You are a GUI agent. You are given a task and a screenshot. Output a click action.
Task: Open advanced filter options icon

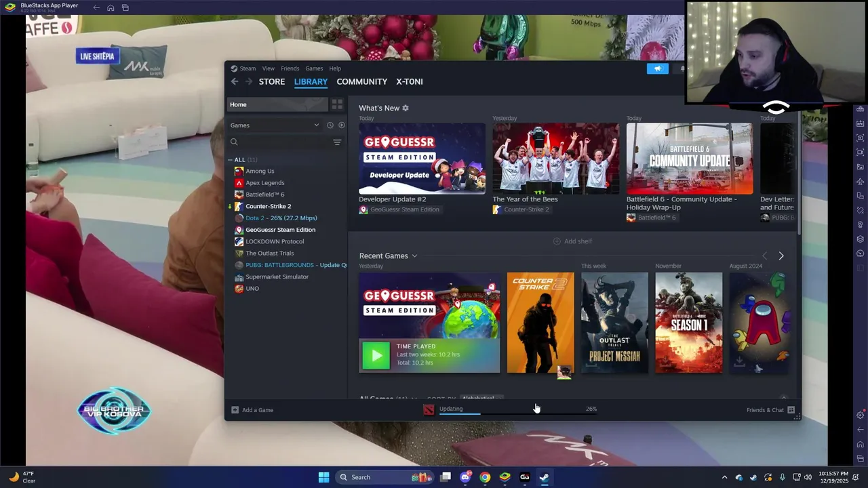tap(337, 142)
